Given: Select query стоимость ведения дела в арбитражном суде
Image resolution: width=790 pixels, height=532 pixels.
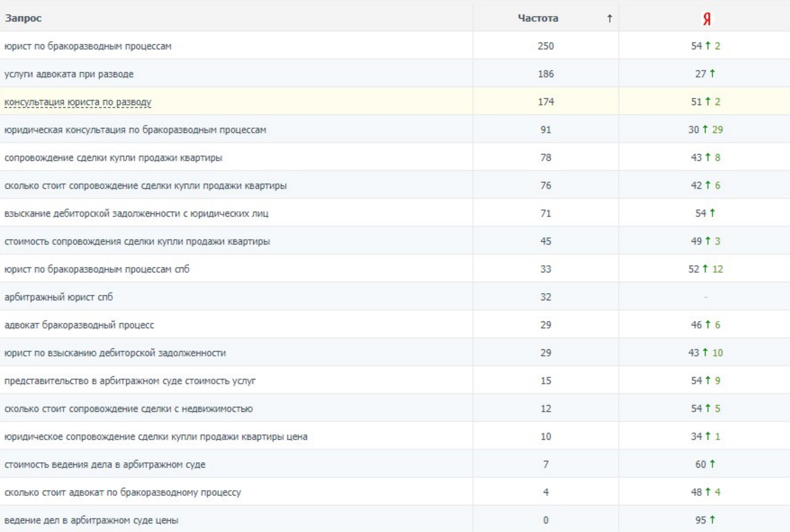Looking at the screenshot, I should coord(105,465).
